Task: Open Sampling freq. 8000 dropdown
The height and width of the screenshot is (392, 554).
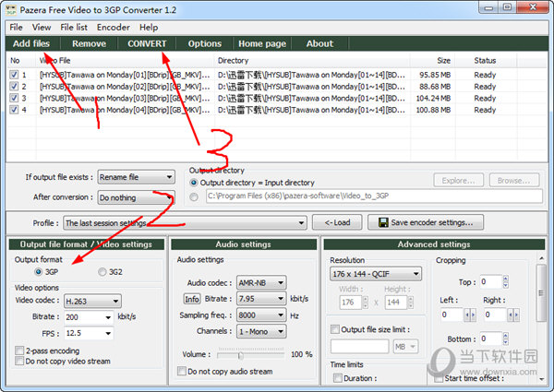Action: (x=261, y=315)
